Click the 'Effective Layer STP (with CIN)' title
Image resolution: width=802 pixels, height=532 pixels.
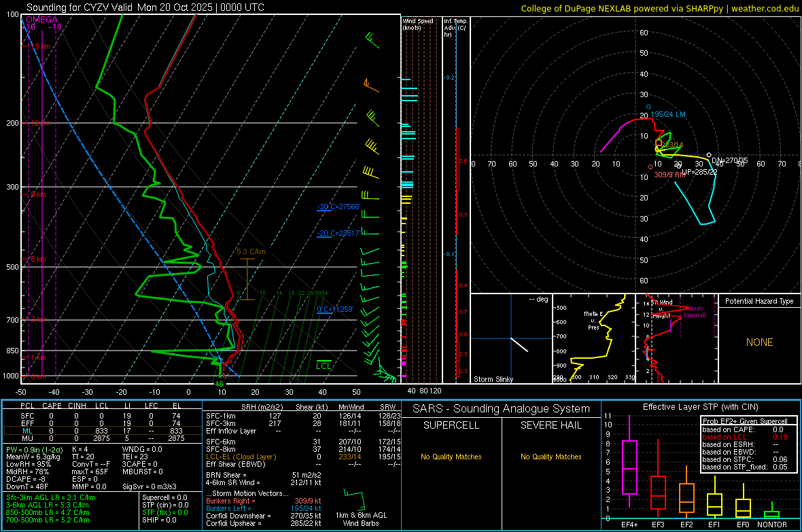tap(700, 407)
